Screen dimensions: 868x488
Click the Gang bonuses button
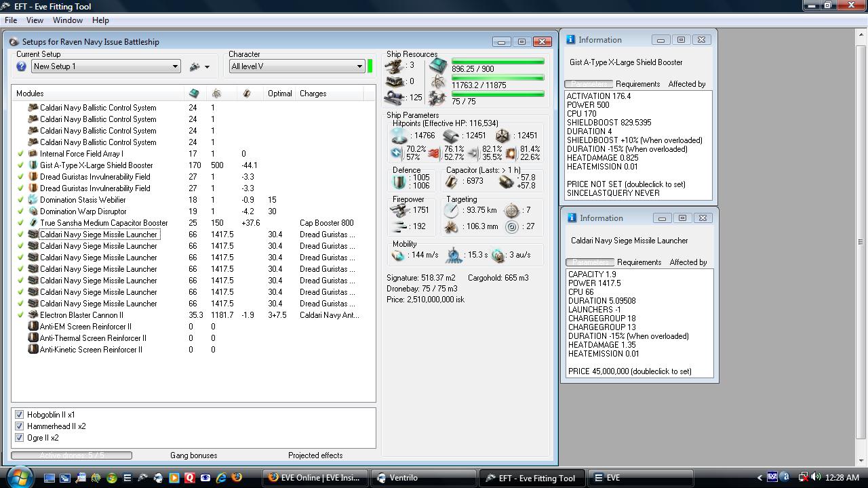point(194,455)
